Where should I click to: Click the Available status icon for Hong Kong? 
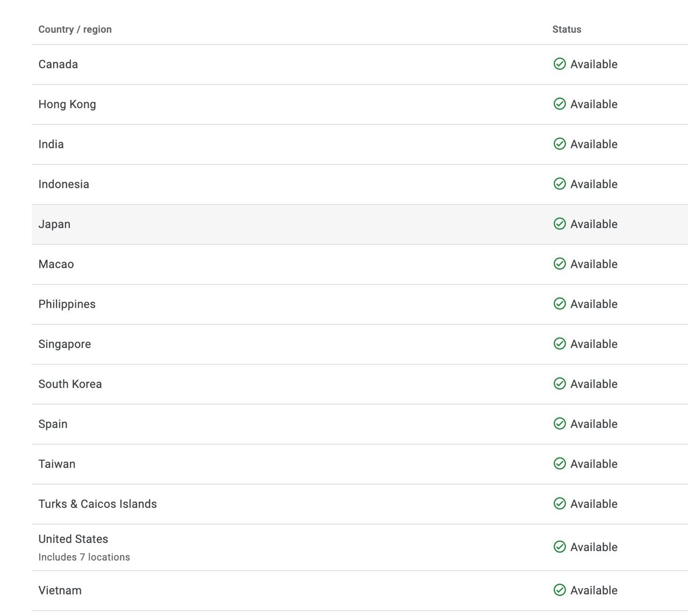pyautogui.click(x=560, y=104)
